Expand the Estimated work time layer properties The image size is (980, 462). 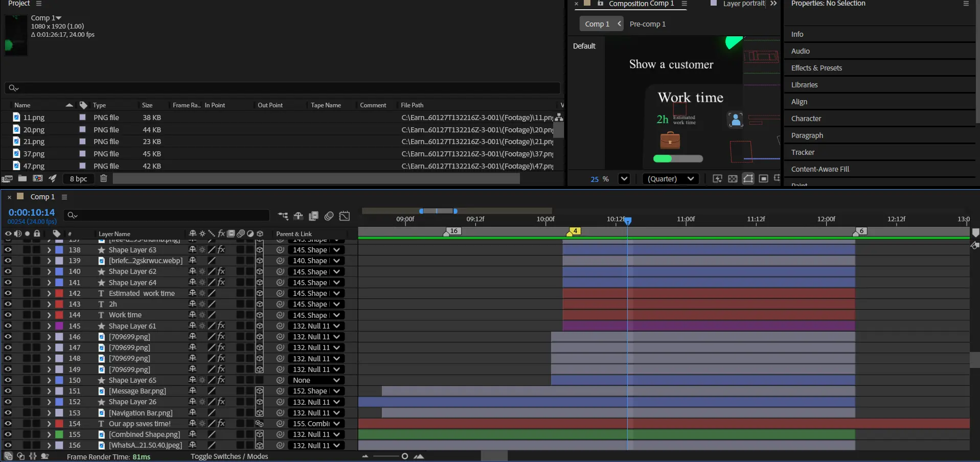click(49, 293)
